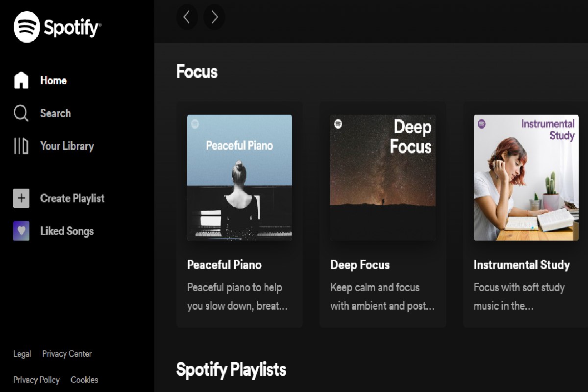
Task: Open Liked Songs label
Action: point(67,231)
